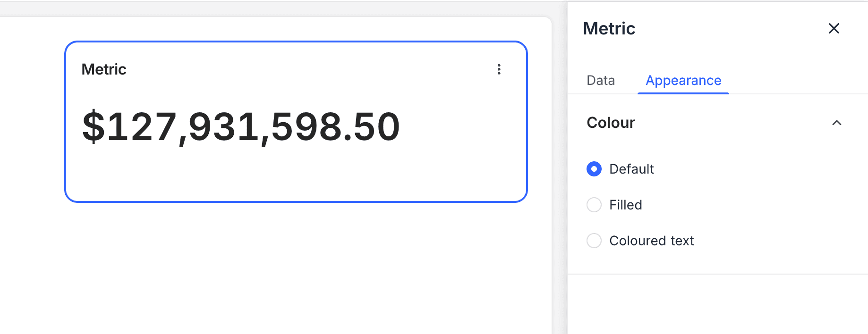The width and height of the screenshot is (868, 334).
Task: Enable the Coloured text radio button
Action: [x=594, y=241]
